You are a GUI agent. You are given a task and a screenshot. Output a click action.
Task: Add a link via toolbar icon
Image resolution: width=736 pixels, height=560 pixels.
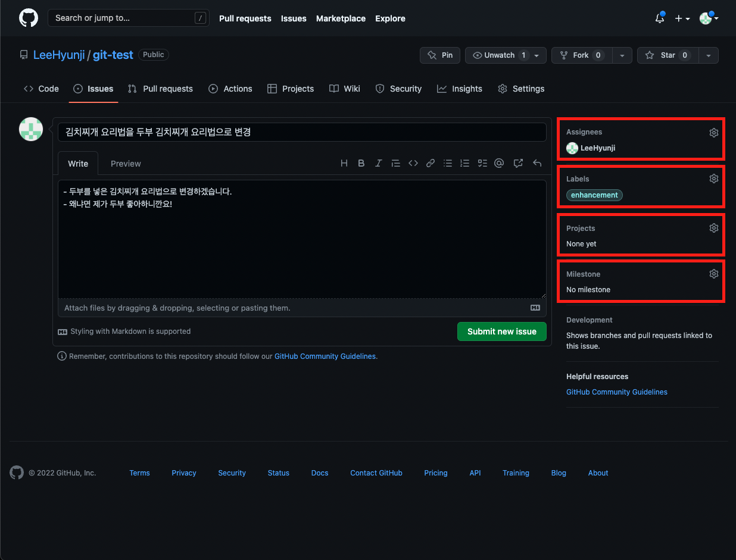[431, 163]
